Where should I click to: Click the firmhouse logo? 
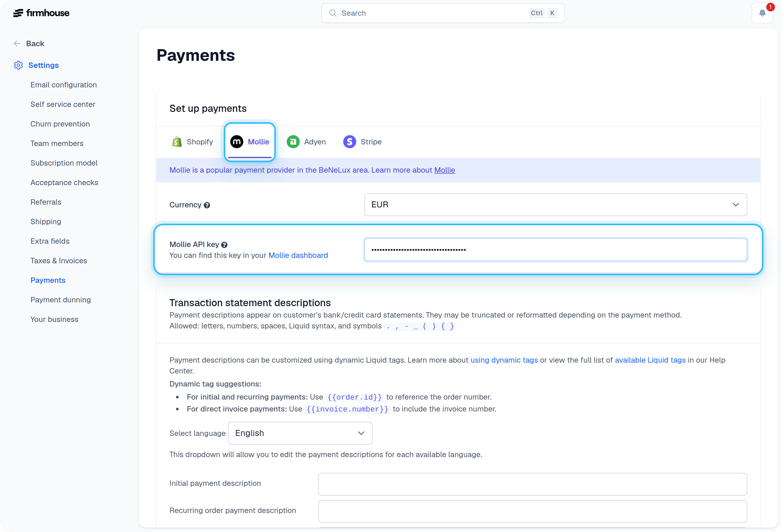coord(41,13)
